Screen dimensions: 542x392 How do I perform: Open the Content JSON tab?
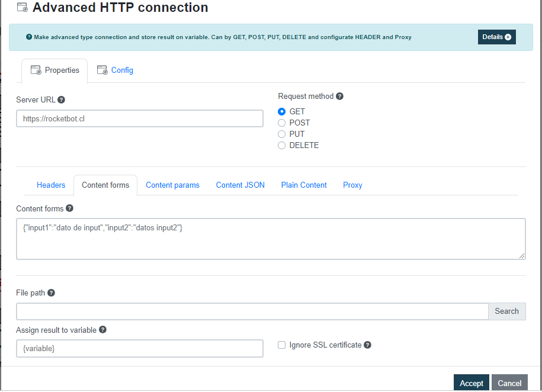(x=240, y=185)
